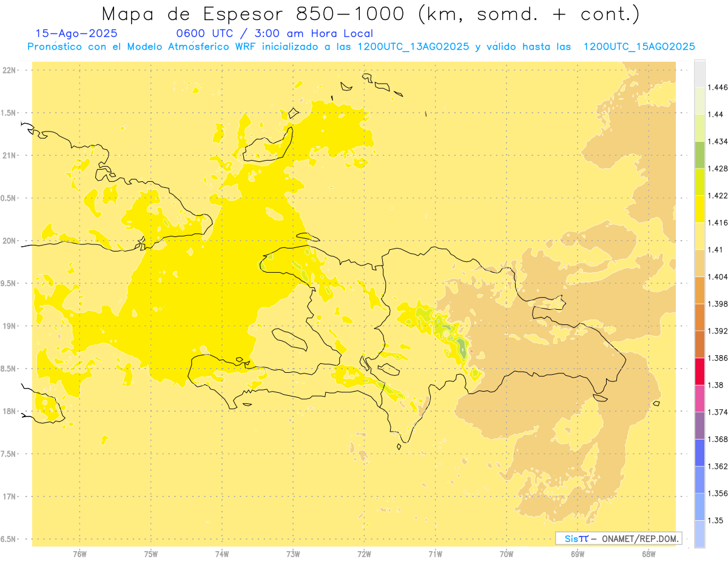Image resolution: width=728 pixels, height=562 pixels.
Task: Click the '71W' longitude label
Action: pos(435,554)
